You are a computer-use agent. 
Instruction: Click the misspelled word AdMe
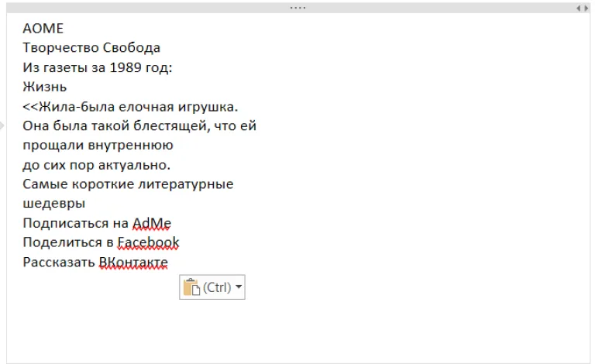[x=152, y=223]
